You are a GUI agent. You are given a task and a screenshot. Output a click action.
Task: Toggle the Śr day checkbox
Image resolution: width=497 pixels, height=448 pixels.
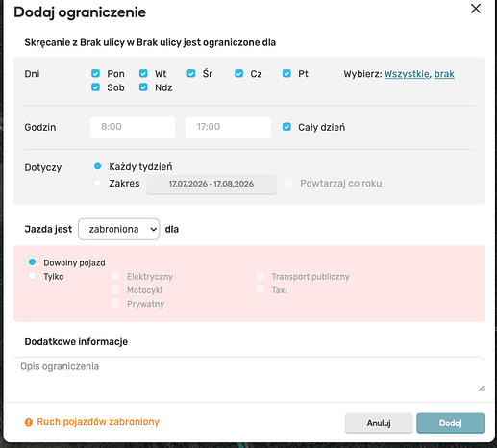point(191,73)
